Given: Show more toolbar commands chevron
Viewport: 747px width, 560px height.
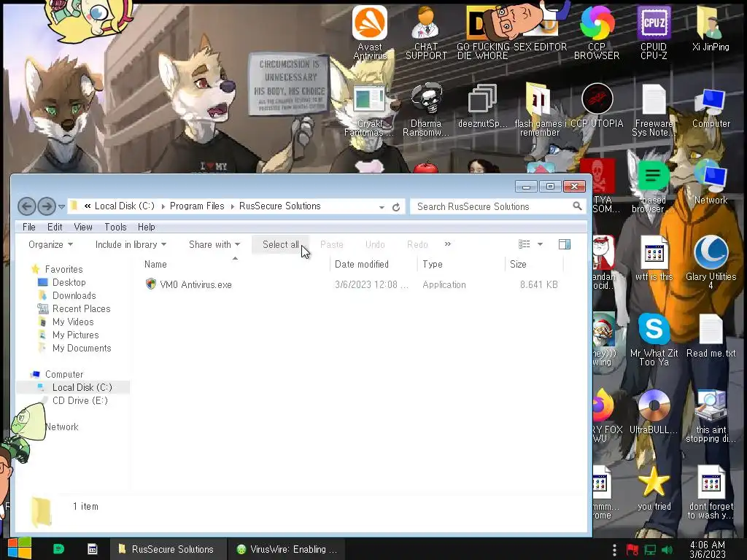Looking at the screenshot, I should [x=447, y=244].
